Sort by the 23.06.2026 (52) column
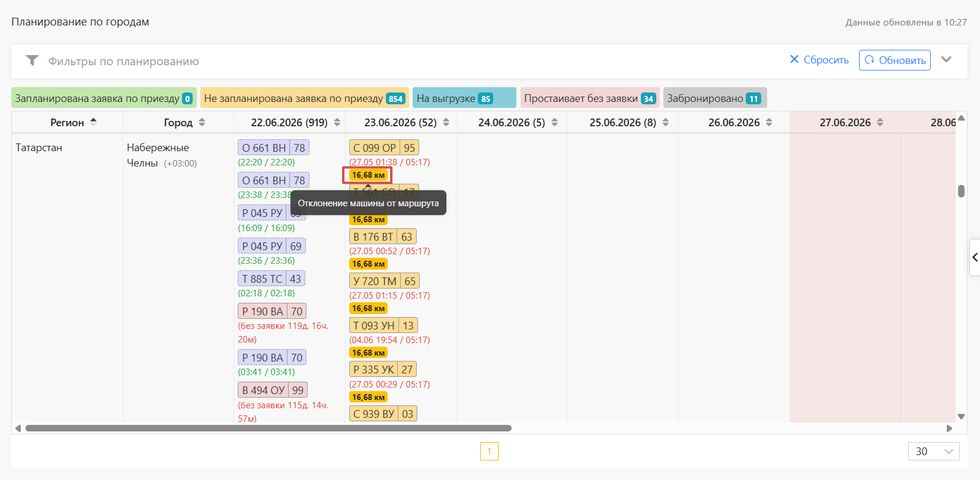 point(446,122)
